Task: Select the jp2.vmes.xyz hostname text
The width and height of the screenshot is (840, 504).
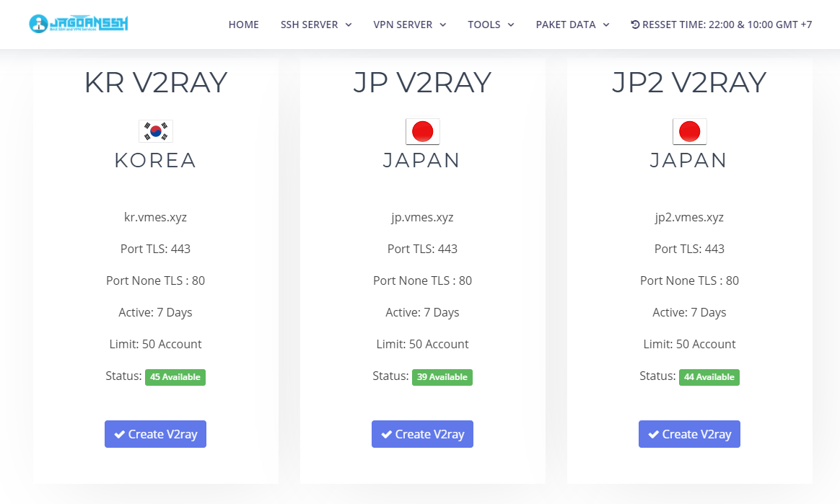Action: coord(689,217)
